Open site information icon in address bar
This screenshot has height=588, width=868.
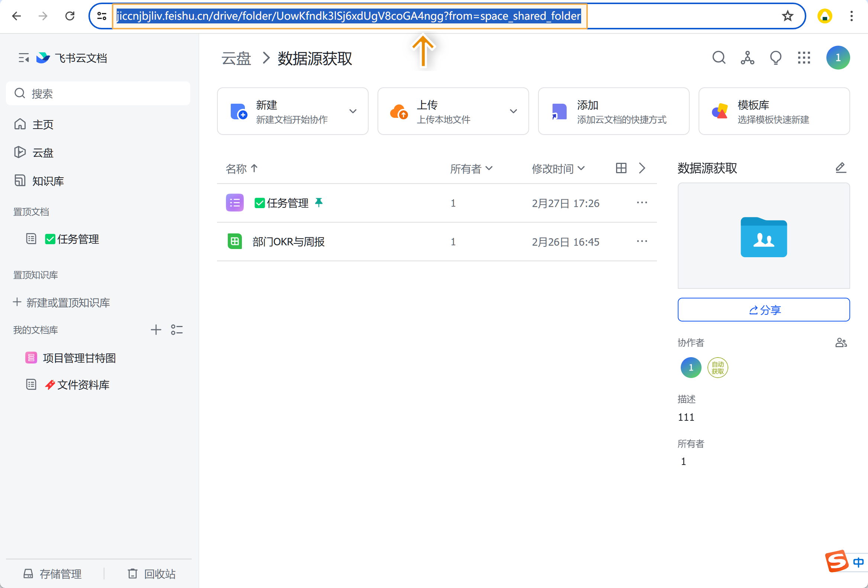[x=101, y=16]
